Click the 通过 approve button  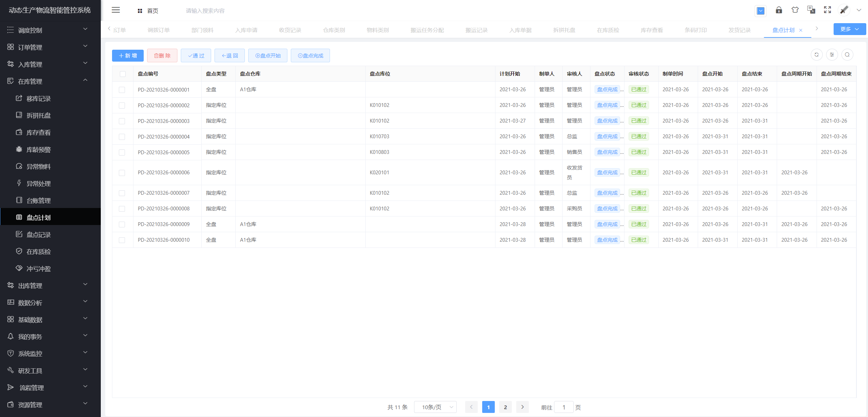pyautogui.click(x=196, y=55)
